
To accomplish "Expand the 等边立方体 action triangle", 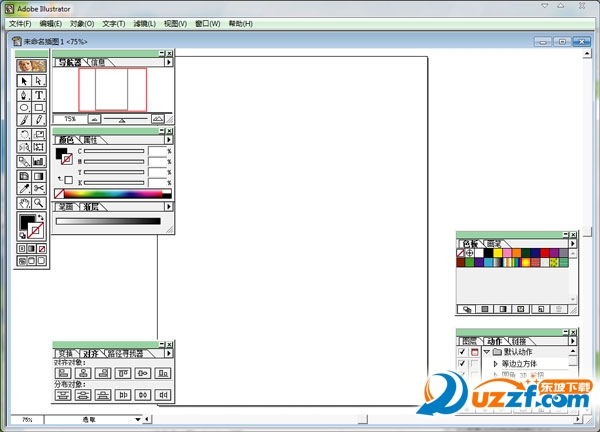I will tap(494, 364).
